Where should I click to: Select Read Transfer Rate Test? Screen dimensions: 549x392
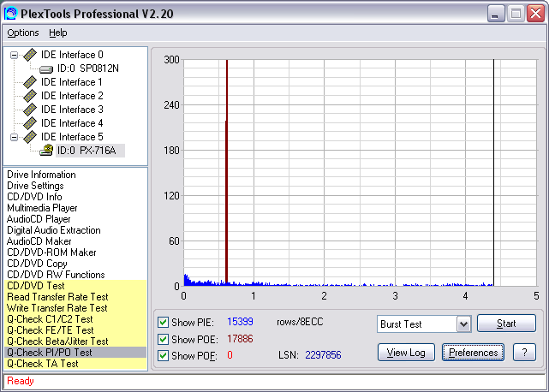(x=75, y=297)
